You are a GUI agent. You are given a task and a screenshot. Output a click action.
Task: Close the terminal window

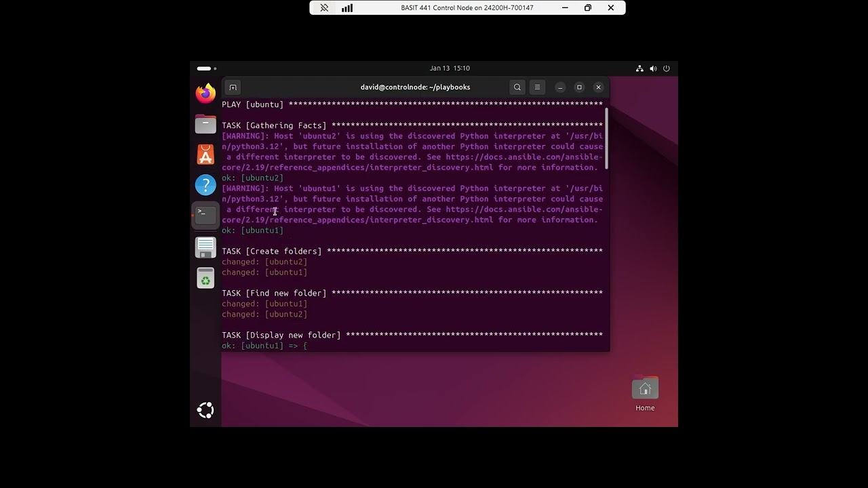[x=598, y=87]
